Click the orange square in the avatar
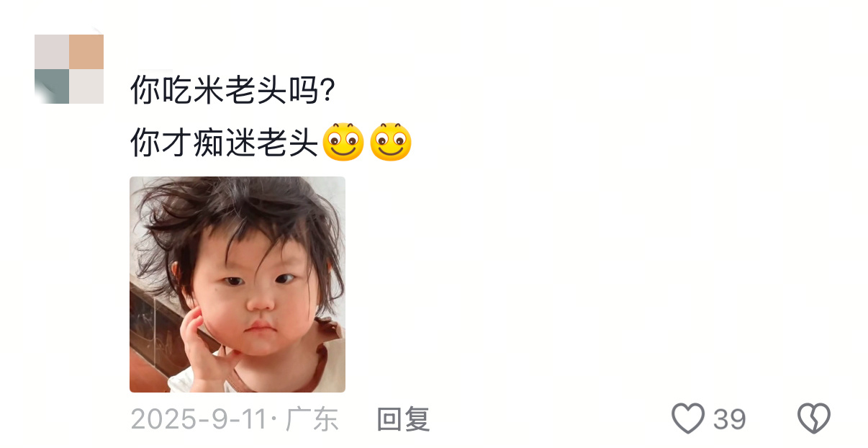The width and height of the screenshot is (868, 448). [86, 52]
